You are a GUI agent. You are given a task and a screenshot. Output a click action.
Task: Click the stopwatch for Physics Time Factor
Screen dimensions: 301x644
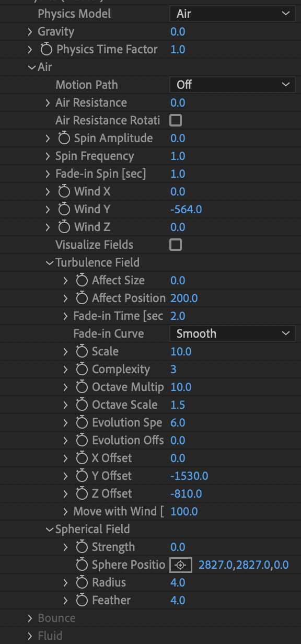[x=46, y=49]
